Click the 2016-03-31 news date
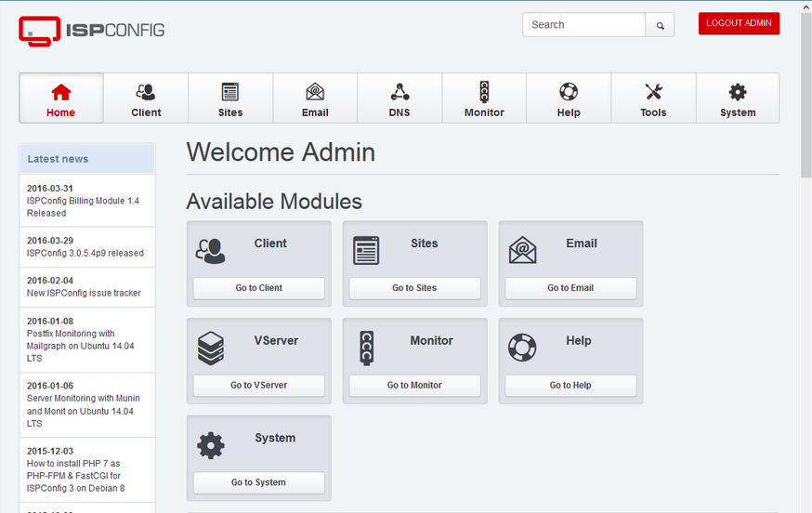Screen dimensions: 812x513 coord(50,188)
